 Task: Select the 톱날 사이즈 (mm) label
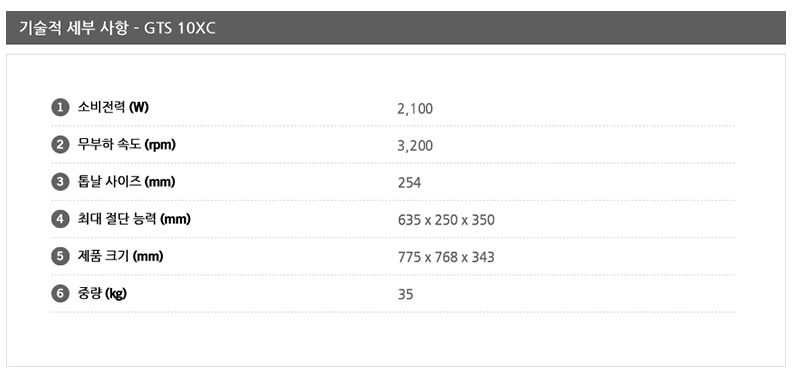point(126,182)
